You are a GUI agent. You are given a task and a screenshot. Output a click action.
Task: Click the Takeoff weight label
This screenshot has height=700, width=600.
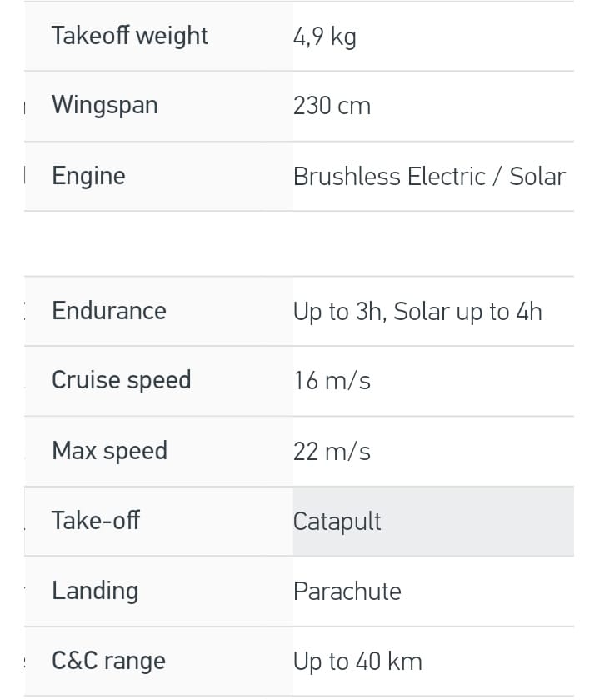pos(129,36)
